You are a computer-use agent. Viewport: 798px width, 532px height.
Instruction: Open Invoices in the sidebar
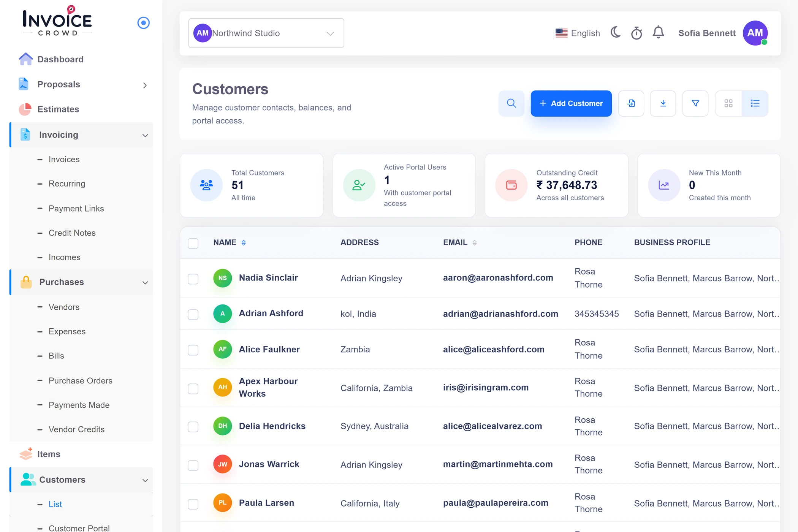tap(64, 159)
